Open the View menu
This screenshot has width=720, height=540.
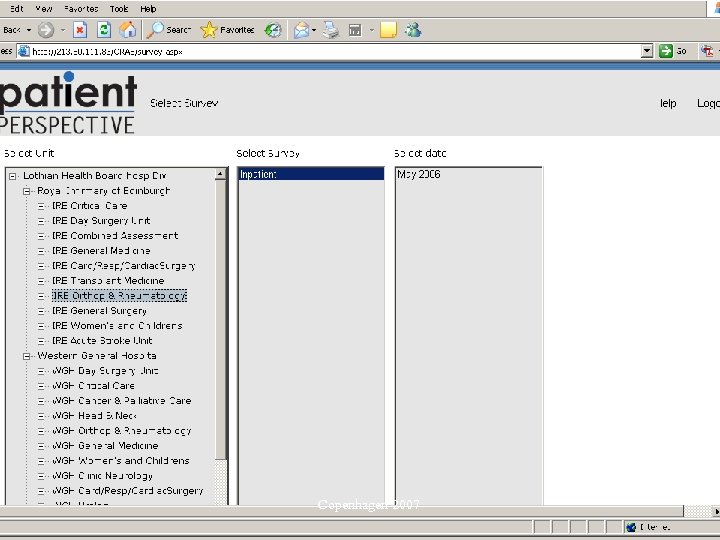44,8
